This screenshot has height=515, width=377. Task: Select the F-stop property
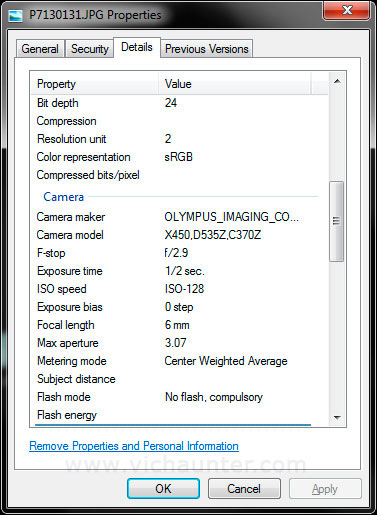pyautogui.click(x=51, y=253)
